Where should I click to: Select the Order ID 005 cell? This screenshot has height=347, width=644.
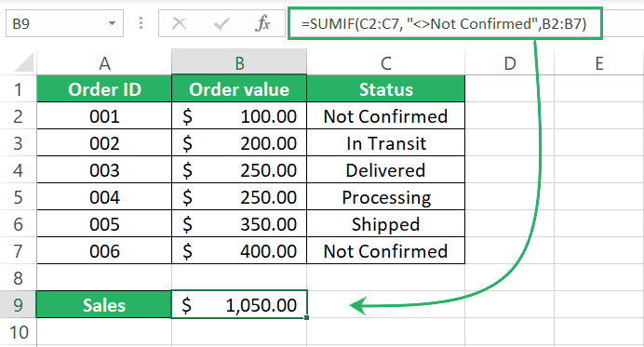[x=104, y=224]
